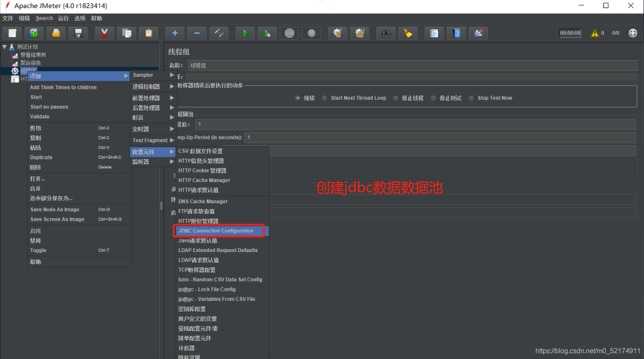
Task: Choose LDAP Extended Request Defaults entry
Action: click(222, 250)
